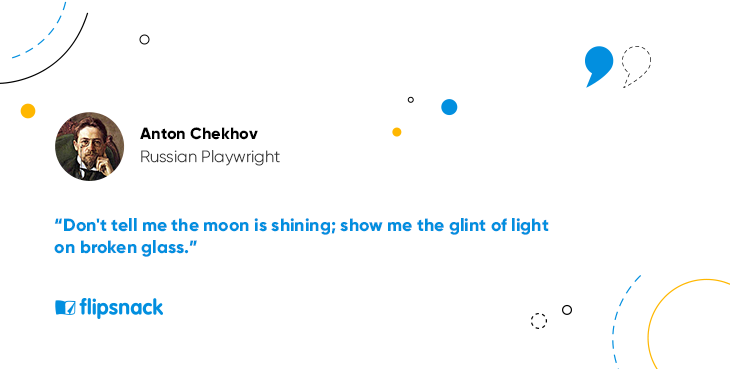Click the quote text "on broken glass."
The image size is (730, 369).
tap(126, 248)
